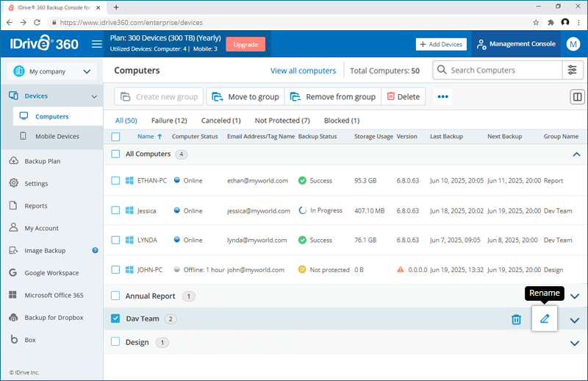Click Windows icon beside ETHAN-PC
The width and height of the screenshot is (588, 381).
[x=129, y=180]
